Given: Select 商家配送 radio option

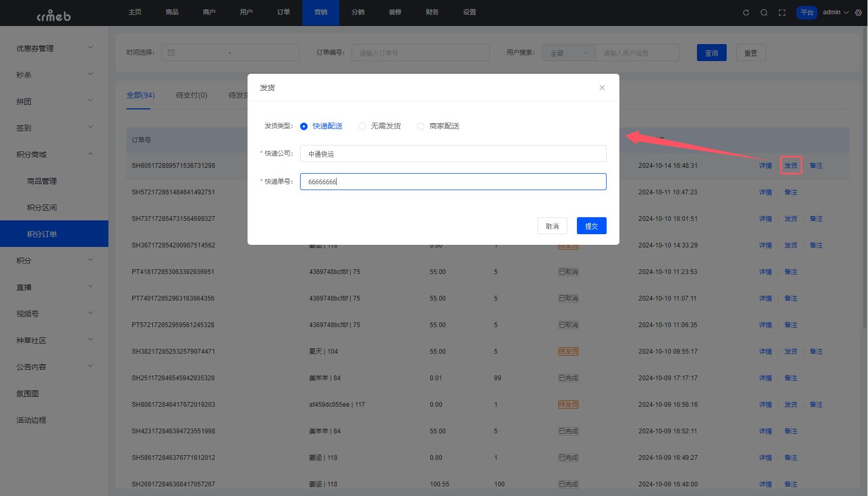Looking at the screenshot, I should pos(438,126).
